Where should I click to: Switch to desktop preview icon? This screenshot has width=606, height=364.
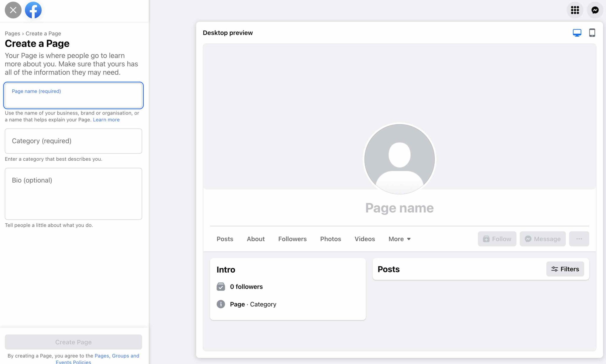pyautogui.click(x=577, y=33)
